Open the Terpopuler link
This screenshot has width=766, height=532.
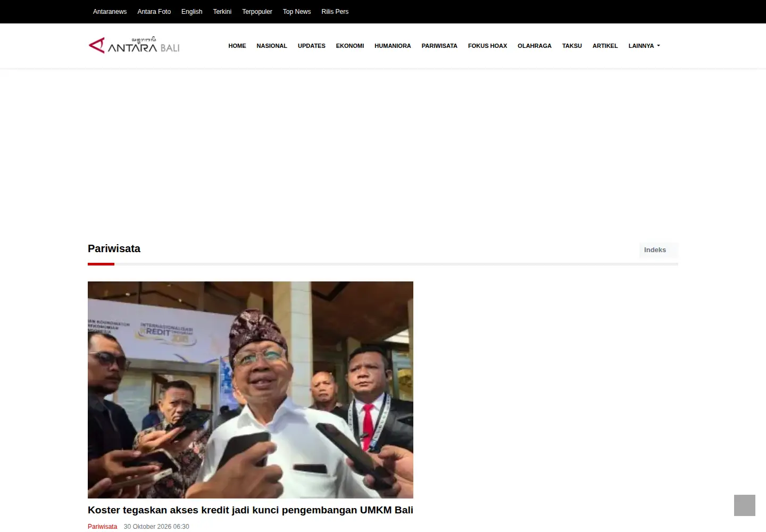pyautogui.click(x=257, y=12)
